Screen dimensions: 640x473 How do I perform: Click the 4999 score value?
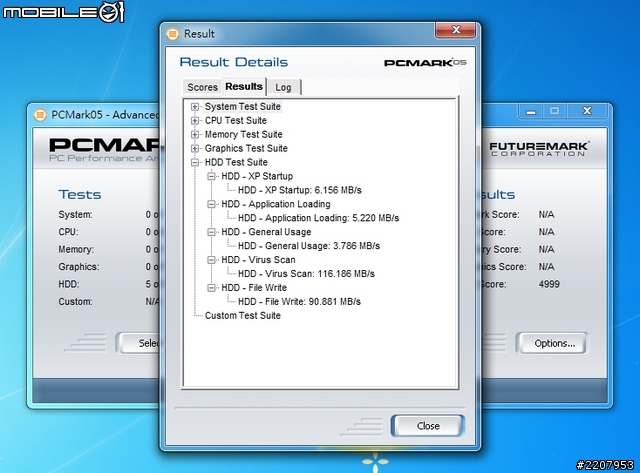coord(549,284)
